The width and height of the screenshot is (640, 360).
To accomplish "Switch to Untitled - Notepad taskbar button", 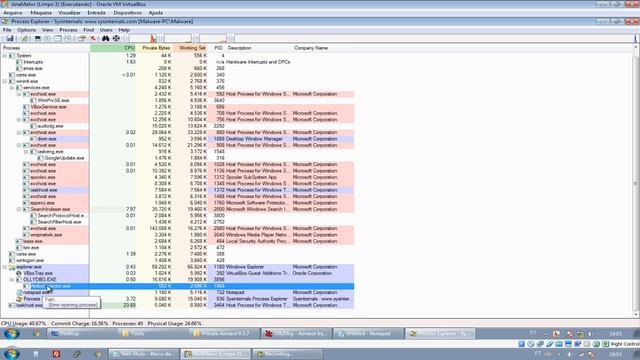I will (368, 333).
